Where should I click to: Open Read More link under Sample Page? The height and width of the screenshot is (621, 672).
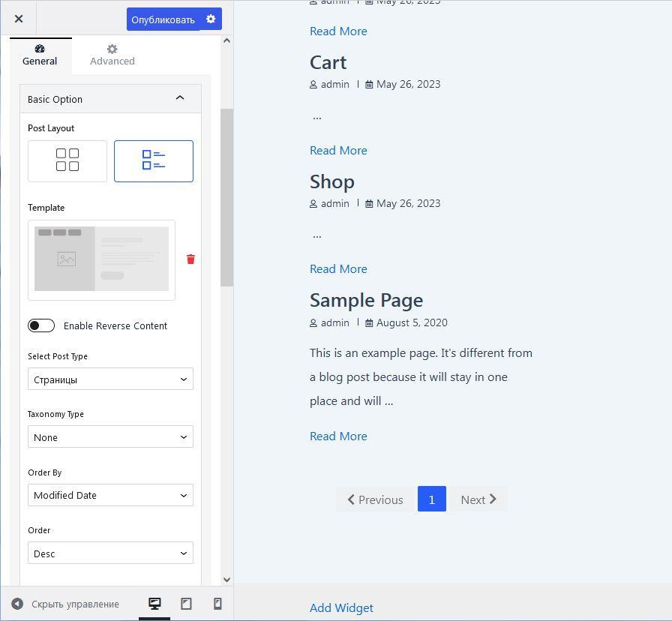click(x=338, y=436)
